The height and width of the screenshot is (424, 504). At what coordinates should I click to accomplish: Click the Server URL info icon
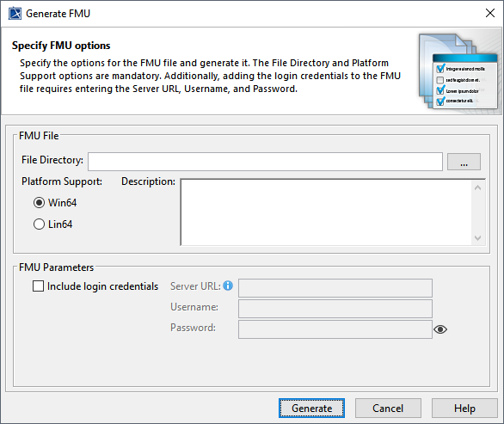click(228, 286)
